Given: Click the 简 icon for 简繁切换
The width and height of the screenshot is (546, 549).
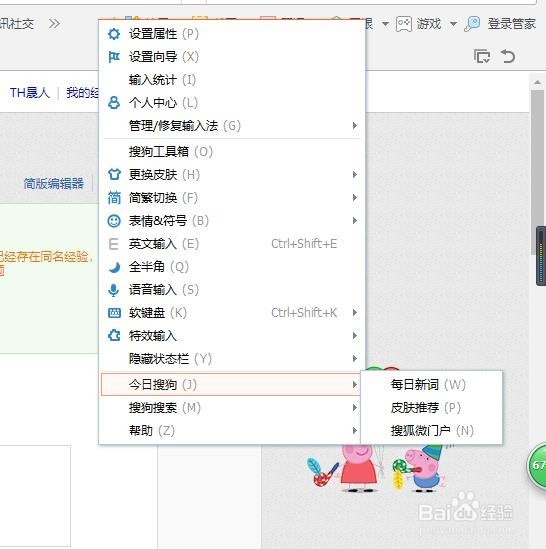Looking at the screenshot, I should coord(114,197).
